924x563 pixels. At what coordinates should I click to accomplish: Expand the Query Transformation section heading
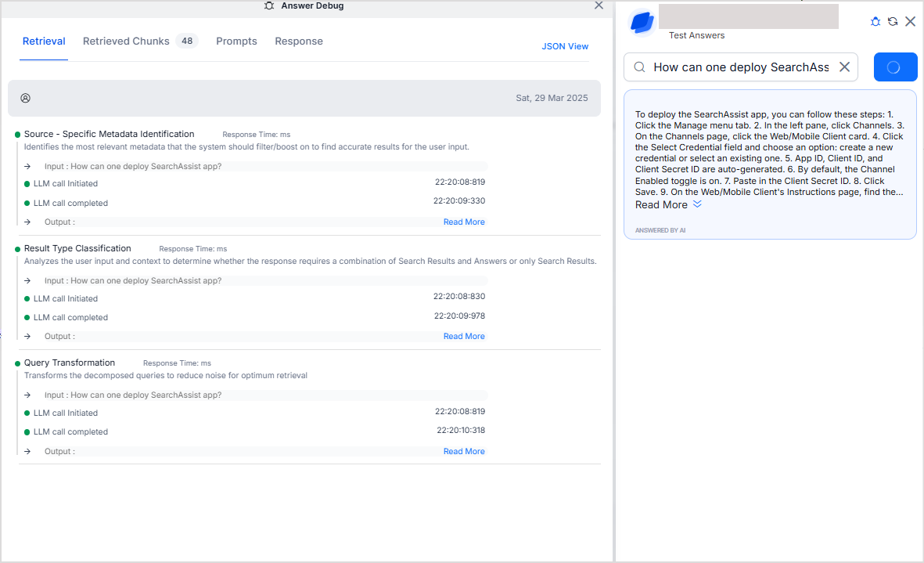click(x=70, y=363)
